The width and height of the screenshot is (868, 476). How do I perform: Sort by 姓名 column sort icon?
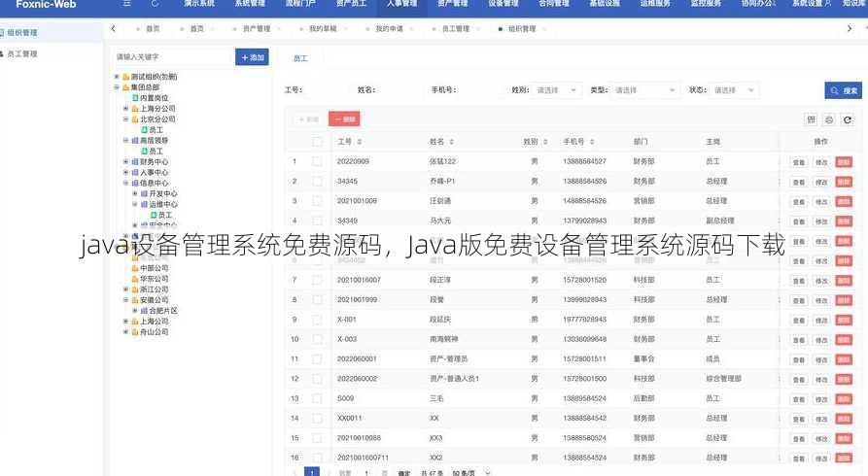(451, 142)
